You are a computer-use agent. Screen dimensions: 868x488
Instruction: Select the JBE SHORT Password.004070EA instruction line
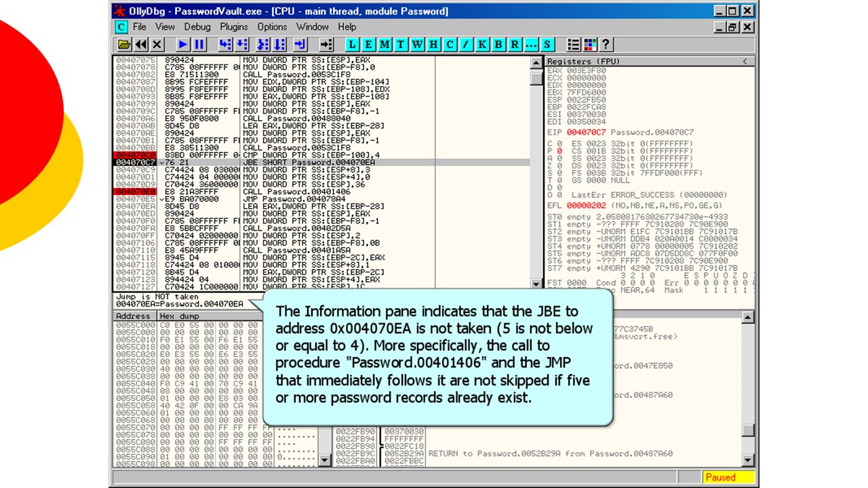(x=321, y=163)
